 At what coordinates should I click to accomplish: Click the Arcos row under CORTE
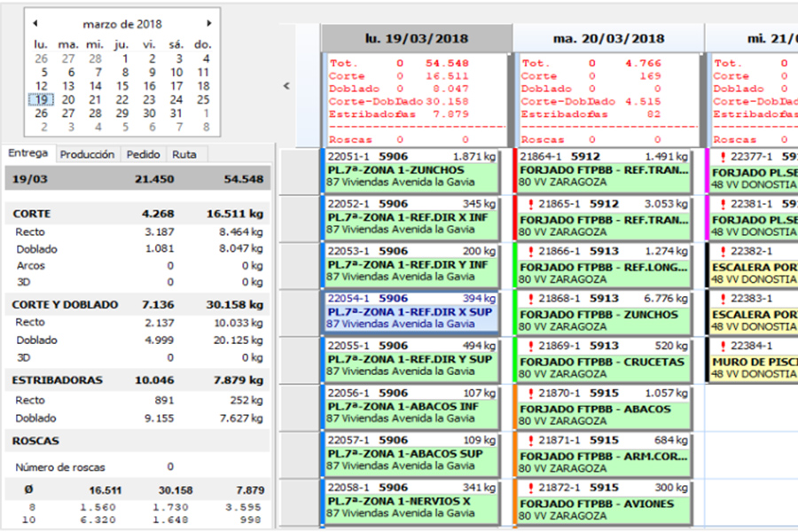coord(137,266)
